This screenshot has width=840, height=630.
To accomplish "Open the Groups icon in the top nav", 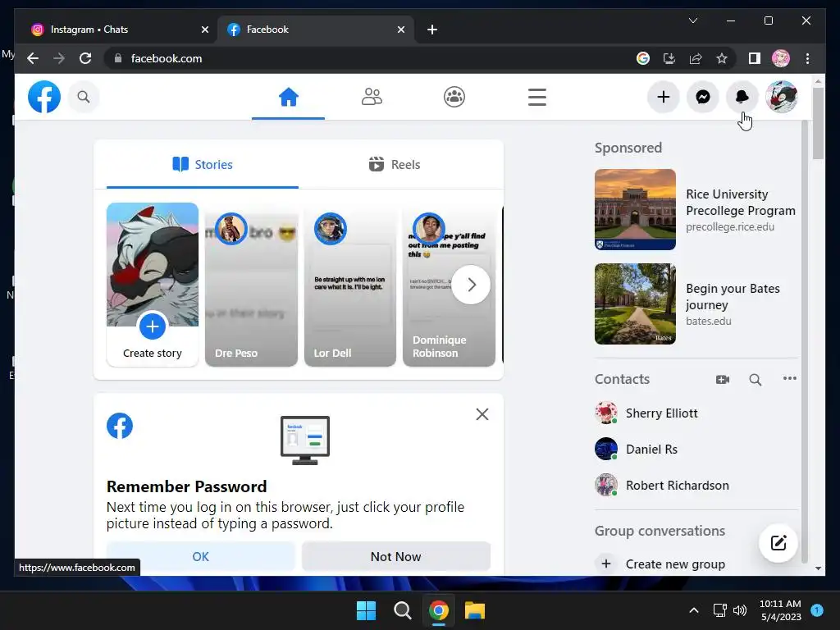I will coord(454,97).
